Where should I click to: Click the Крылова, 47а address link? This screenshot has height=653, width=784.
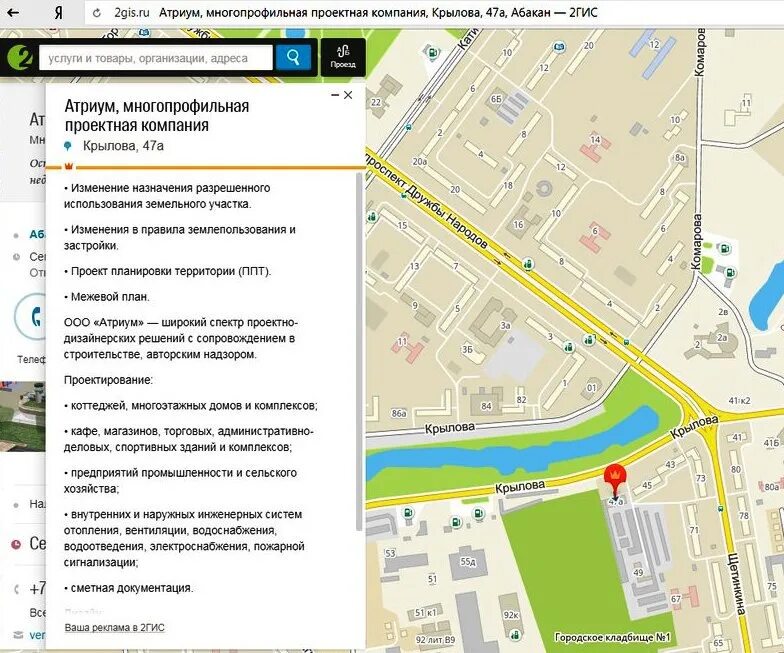123,146
